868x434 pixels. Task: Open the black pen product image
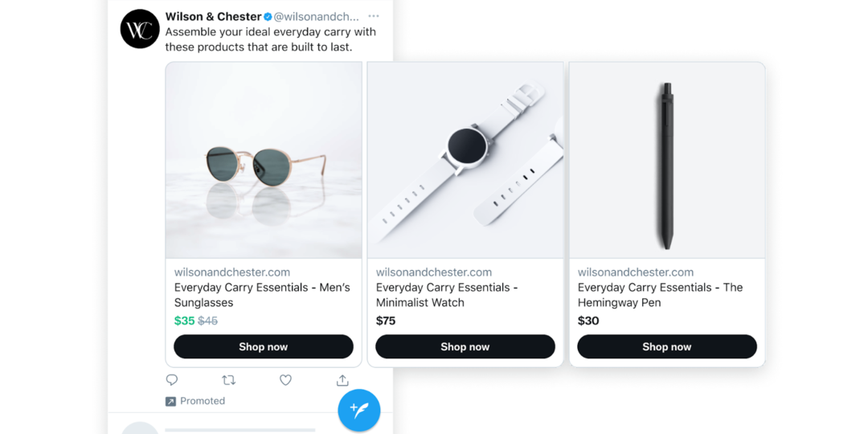coord(667,161)
